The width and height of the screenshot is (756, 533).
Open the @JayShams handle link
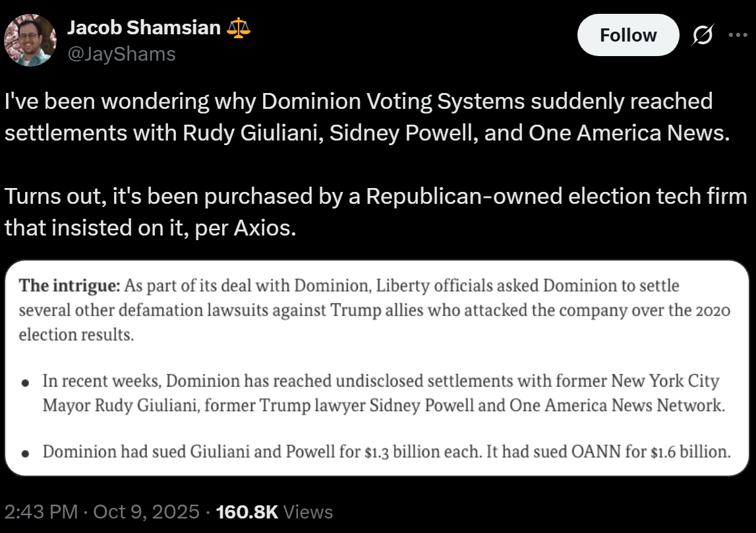point(121,53)
